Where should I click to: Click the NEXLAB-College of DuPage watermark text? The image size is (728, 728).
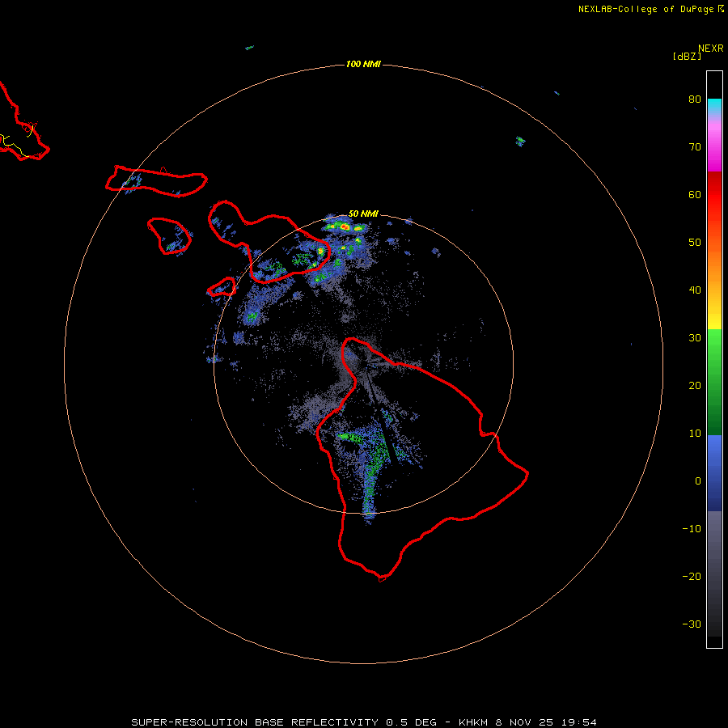645,9
